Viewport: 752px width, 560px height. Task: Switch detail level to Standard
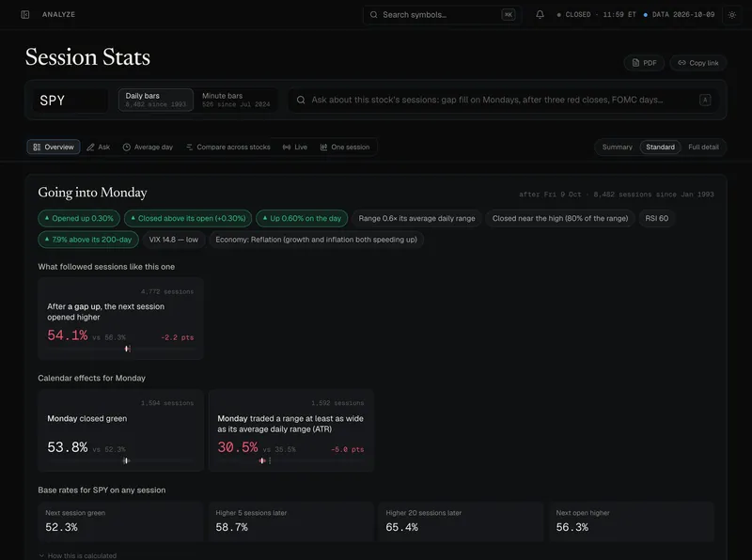(660, 148)
